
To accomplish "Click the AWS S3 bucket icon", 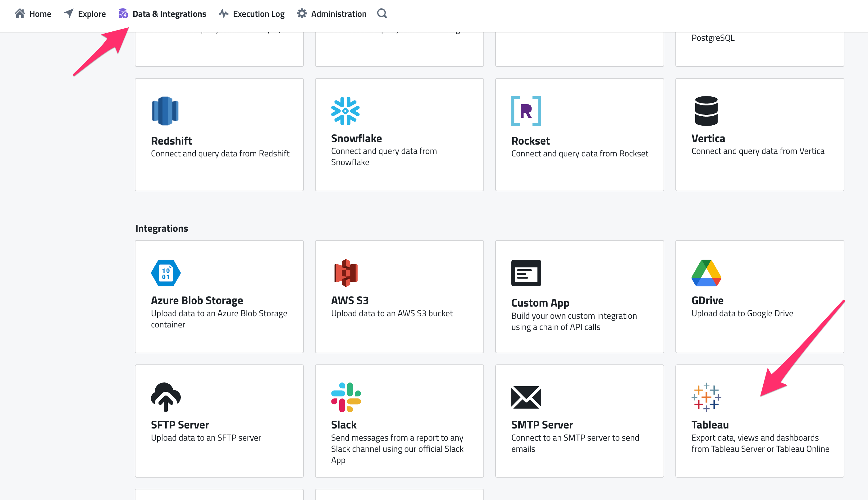I will coord(346,273).
